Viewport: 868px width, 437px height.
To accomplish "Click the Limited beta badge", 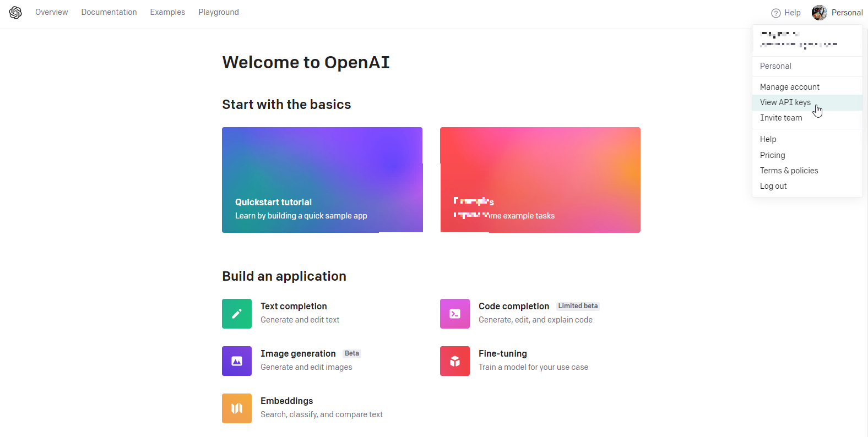I will pyautogui.click(x=578, y=306).
